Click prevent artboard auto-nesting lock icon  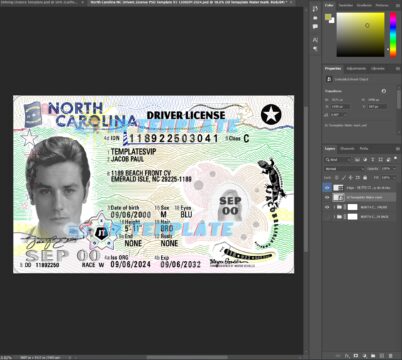click(358, 178)
